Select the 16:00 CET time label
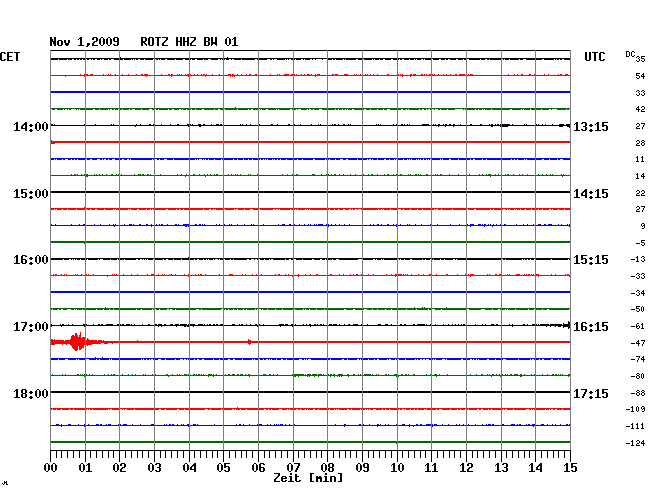Viewport: 650px width, 494px height. click(x=31, y=260)
